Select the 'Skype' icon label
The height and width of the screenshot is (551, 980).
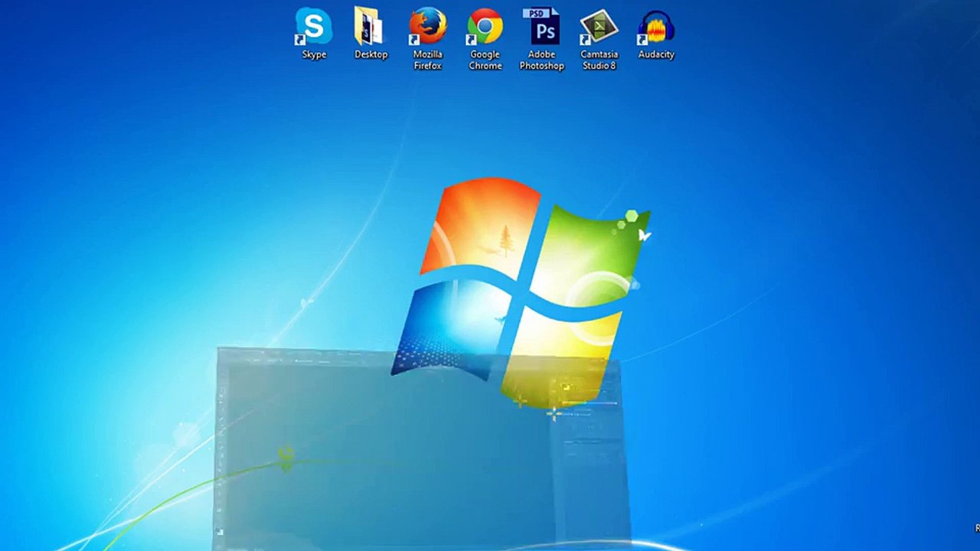click(x=314, y=54)
